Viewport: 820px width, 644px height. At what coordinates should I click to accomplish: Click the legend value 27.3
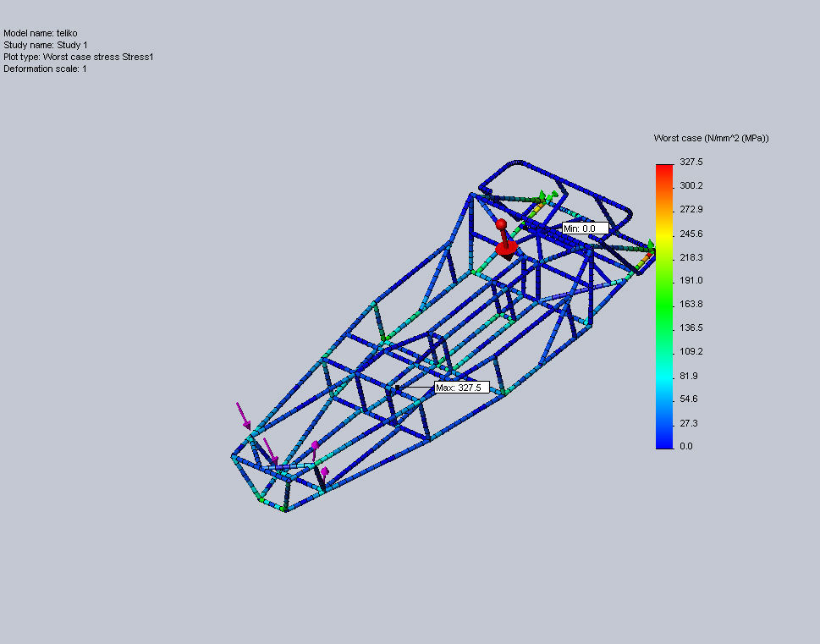(x=689, y=423)
